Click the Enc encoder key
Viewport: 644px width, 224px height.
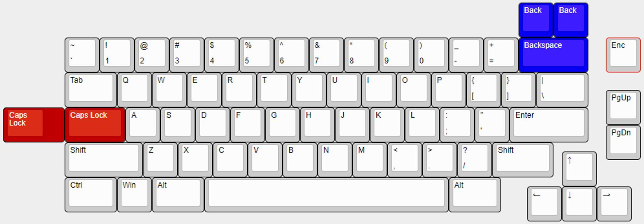(x=623, y=55)
